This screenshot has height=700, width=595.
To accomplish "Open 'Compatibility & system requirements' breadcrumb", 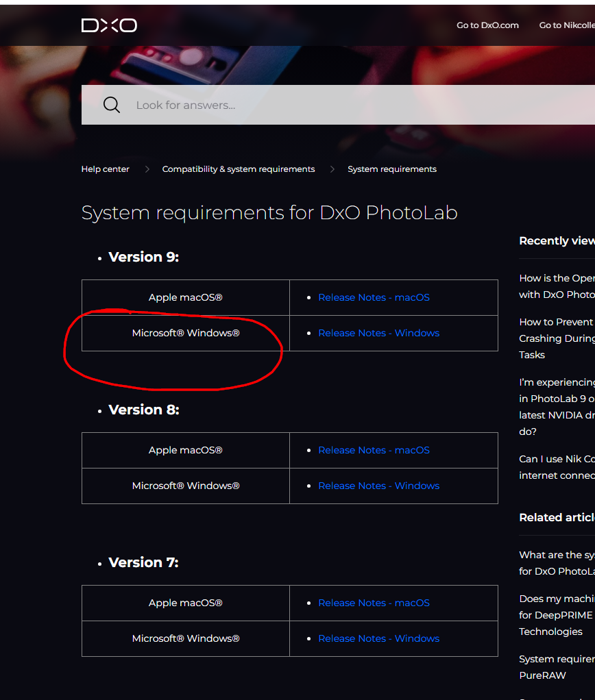I will 238,169.
